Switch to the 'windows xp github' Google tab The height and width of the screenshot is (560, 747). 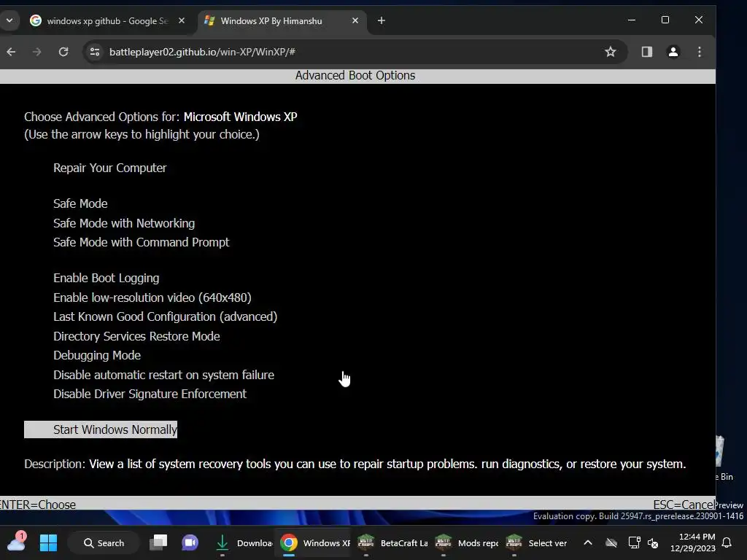pos(107,21)
